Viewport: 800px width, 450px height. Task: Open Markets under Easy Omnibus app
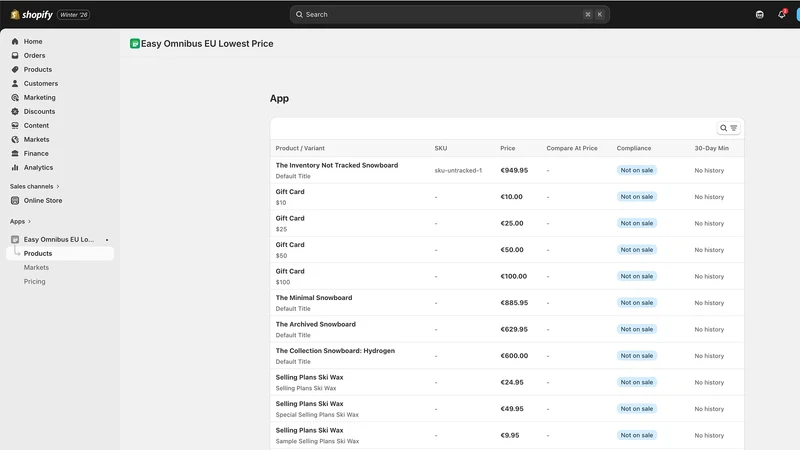pyautogui.click(x=36, y=267)
